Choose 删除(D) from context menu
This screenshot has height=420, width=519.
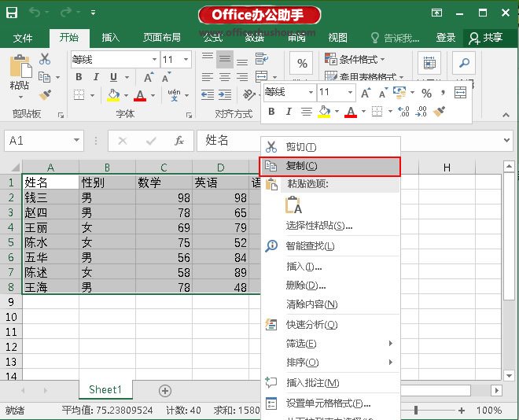pyautogui.click(x=330, y=286)
